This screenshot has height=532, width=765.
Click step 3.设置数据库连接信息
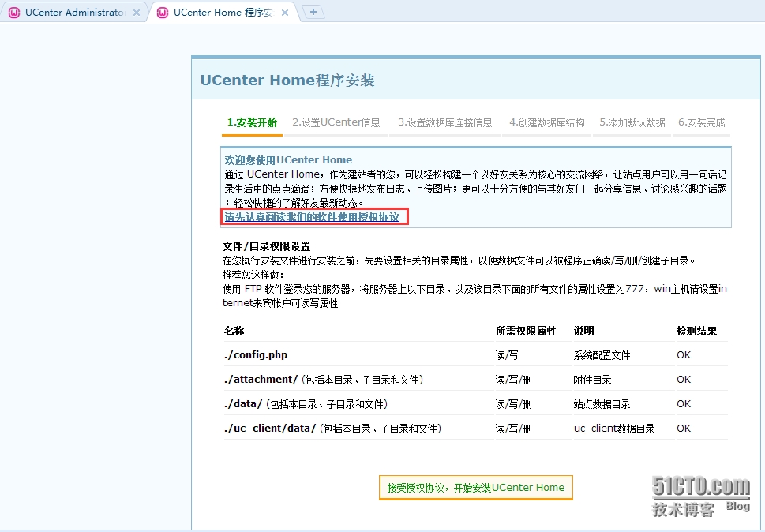point(444,122)
